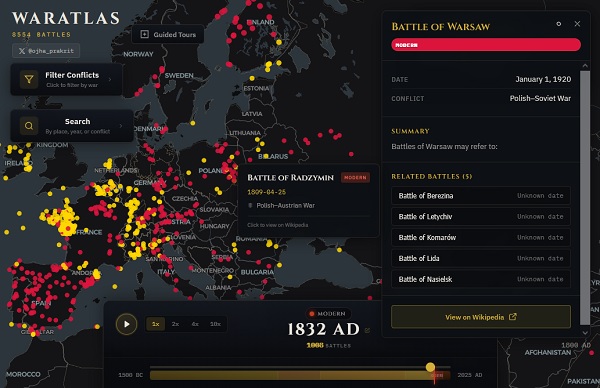Start timeline playback with the play button
The image size is (600, 388).
pos(126,324)
